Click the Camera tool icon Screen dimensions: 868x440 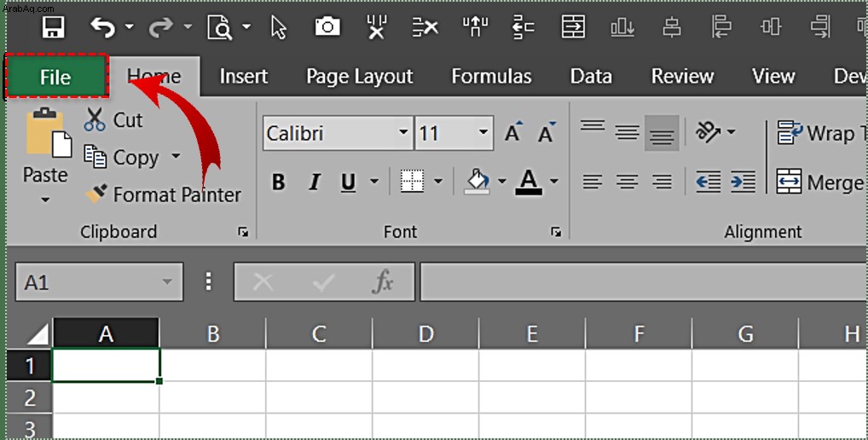(x=327, y=26)
